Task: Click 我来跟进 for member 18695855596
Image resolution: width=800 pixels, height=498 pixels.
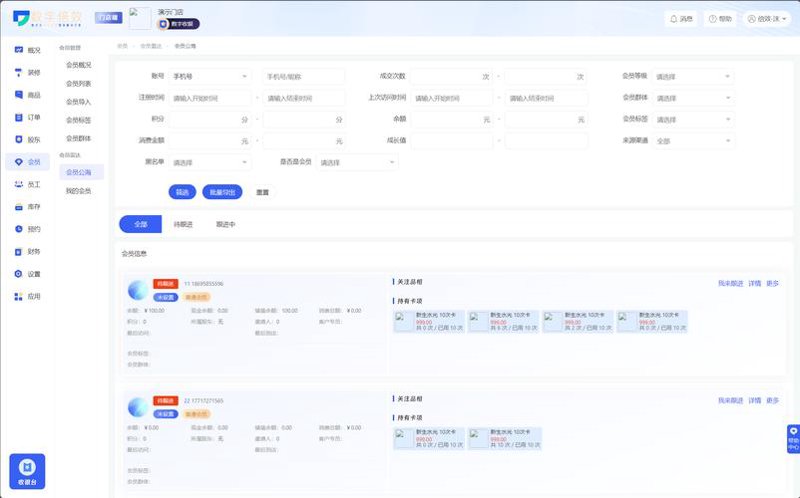Action: pos(731,284)
